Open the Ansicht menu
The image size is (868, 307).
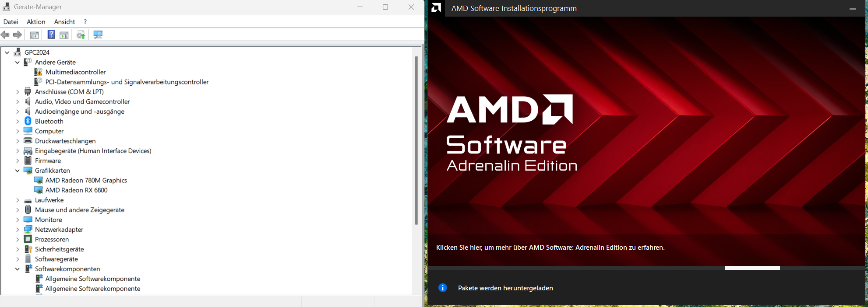64,21
